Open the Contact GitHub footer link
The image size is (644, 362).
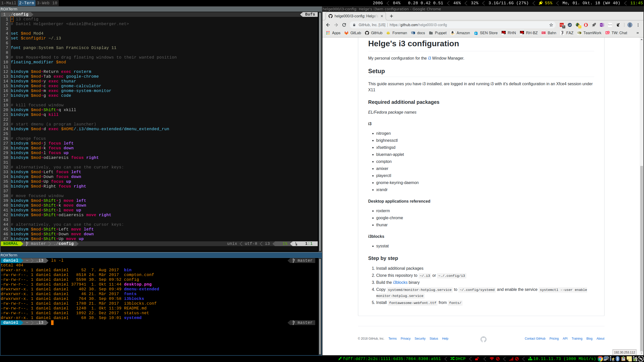tap(535, 339)
